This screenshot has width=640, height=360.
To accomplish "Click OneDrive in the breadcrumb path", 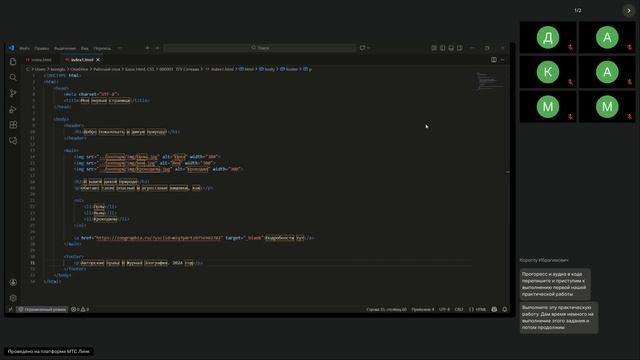I will (79, 69).
